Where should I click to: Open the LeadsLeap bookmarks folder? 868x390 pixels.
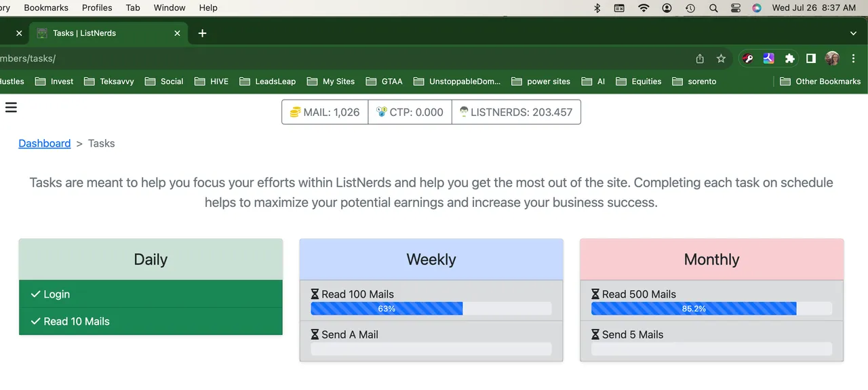pyautogui.click(x=267, y=81)
